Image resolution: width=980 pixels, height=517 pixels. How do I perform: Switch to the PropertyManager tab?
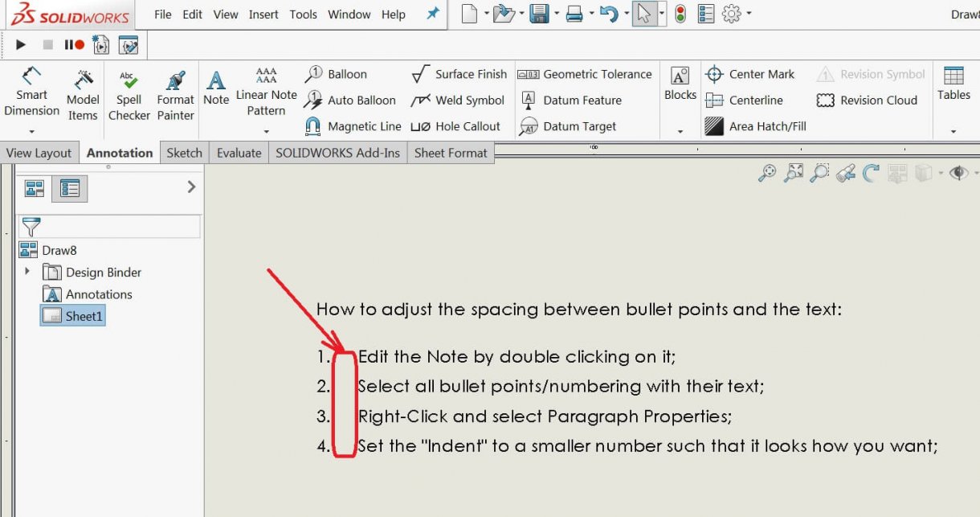tap(70, 189)
